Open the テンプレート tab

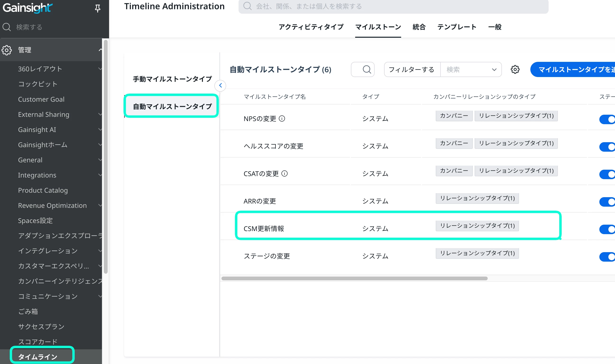point(457,27)
